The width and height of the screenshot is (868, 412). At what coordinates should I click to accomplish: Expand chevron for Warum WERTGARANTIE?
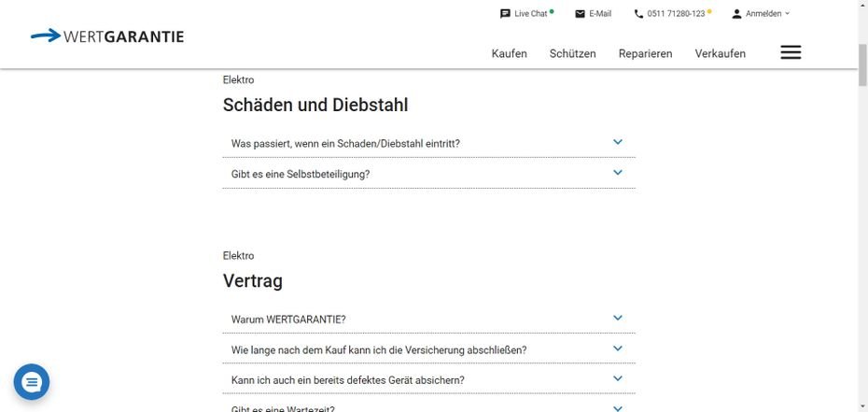tap(618, 318)
